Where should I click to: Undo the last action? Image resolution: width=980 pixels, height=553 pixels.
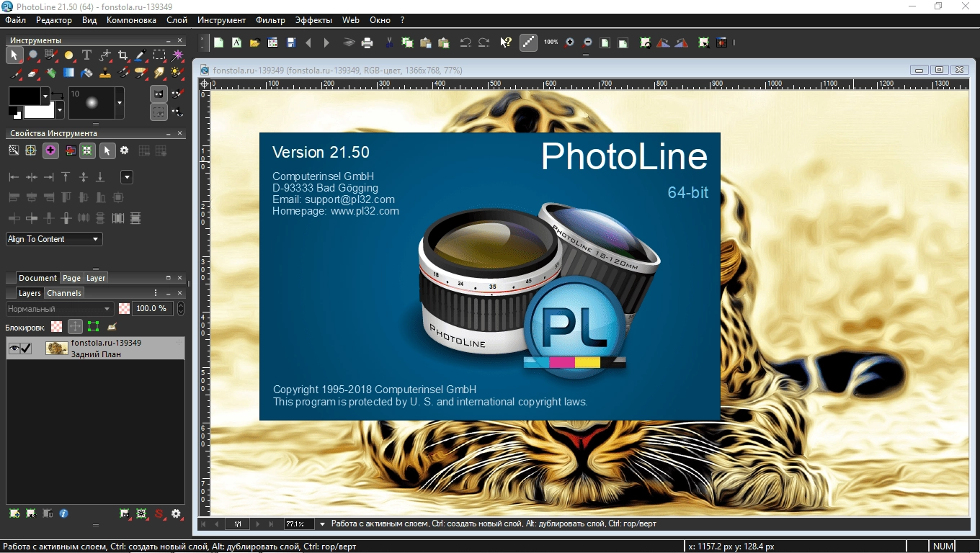click(x=465, y=42)
